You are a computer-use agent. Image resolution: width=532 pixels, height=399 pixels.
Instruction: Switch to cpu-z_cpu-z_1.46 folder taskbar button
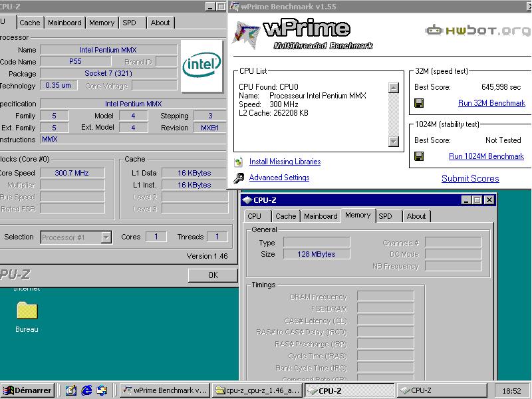pos(257,390)
